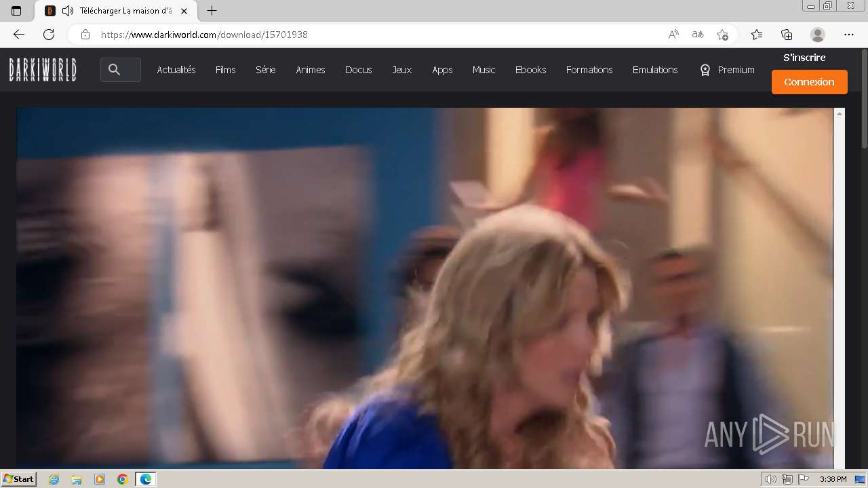Open Settings and more ellipsis menu

click(849, 35)
